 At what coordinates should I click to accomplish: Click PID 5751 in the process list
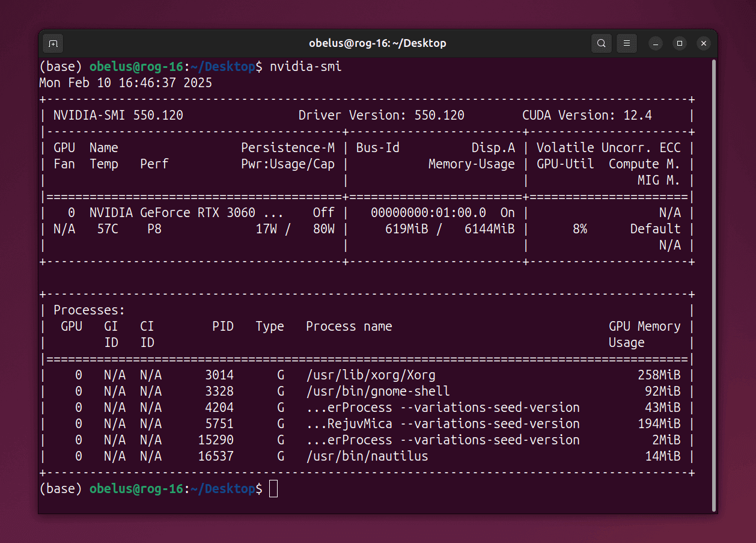click(x=219, y=424)
